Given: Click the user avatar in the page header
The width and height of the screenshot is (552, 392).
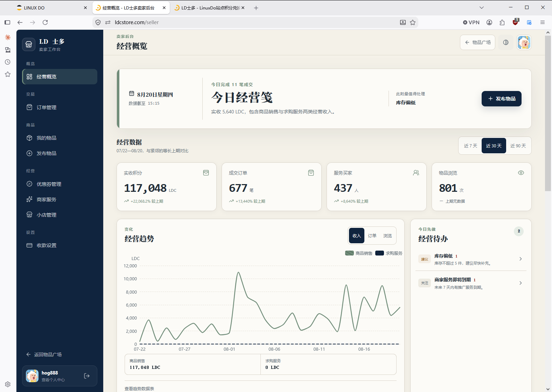Looking at the screenshot, I should [x=524, y=42].
